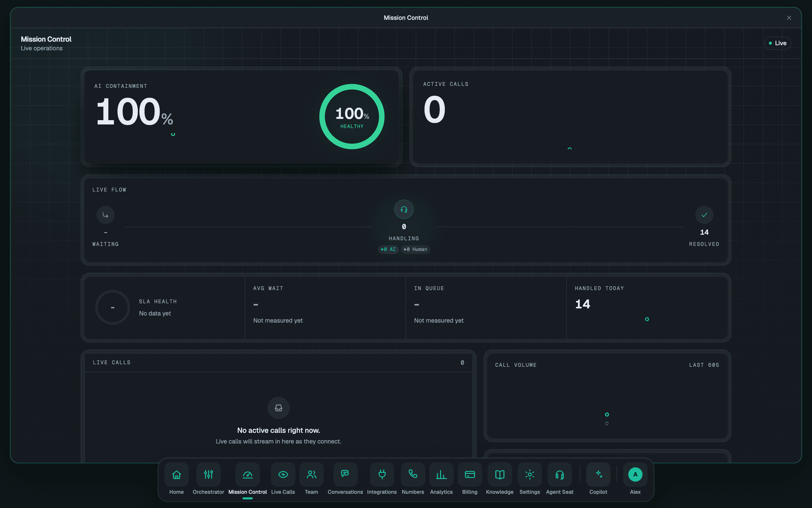Viewport: 812px width, 508px height.
Task: Click the 0 Human handling chip
Action: 415,249
